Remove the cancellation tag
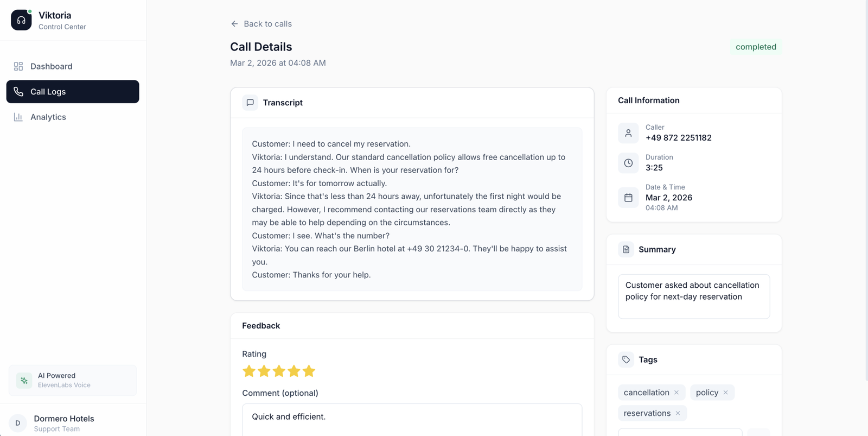Image resolution: width=868 pixels, height=436 pixels. pos(676,393)
